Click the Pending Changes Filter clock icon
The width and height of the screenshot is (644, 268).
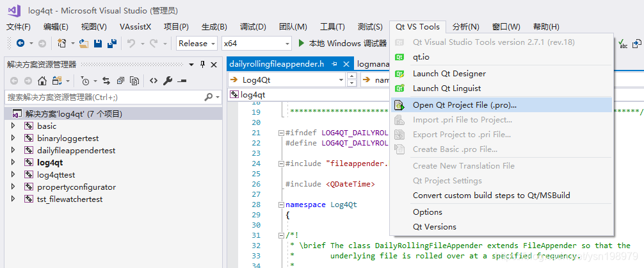pos(85,81)
